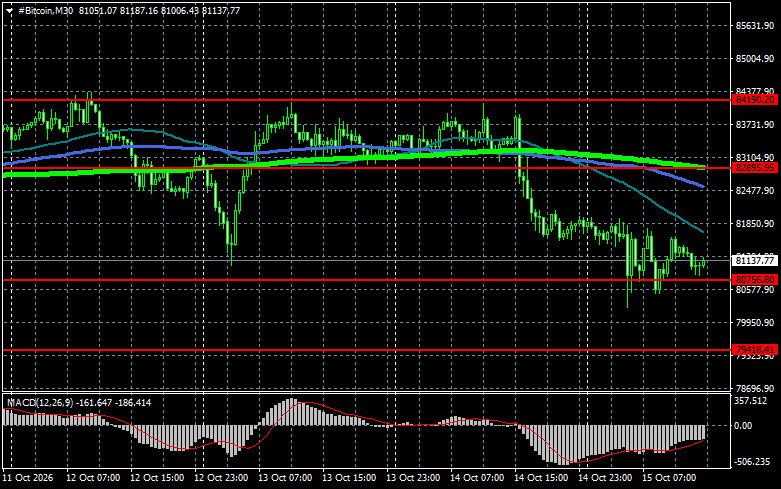Screen dimensions: 781x489
Task: Click the 13 Oct 23:00 time label
Action: (x=413, y=478)
